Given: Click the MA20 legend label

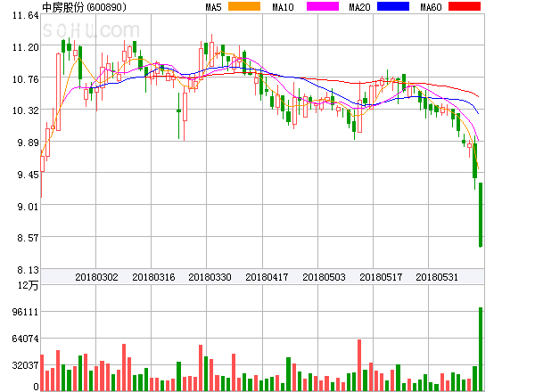Looking at the screenshot, I should pos(359,7).
